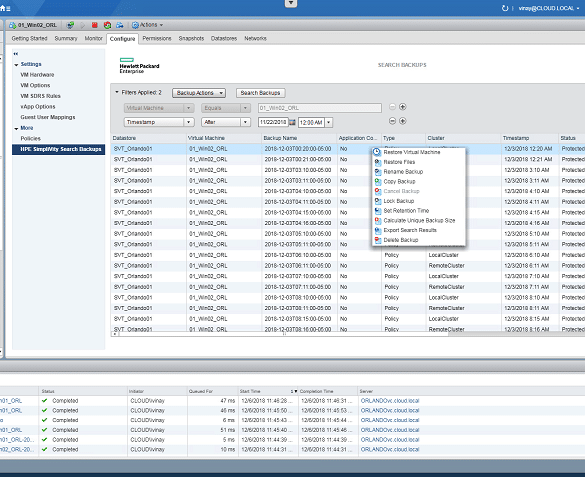Image resolution: width=585 pixels, height=477 pixels.
Task: Click the date input 11/22/2018
Action: (x=273, y=122)
